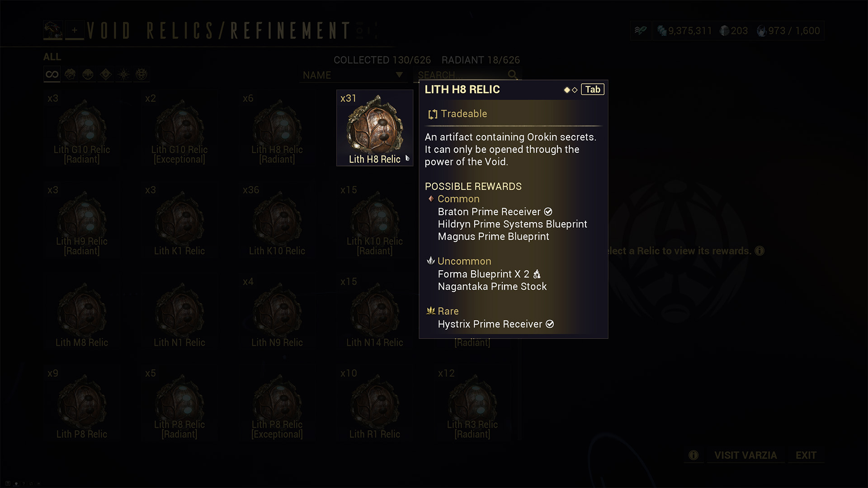This screenshot has width=868, height=488.
Task: Filter by Axi era relic icon
Action: click(x=124, y=75)
